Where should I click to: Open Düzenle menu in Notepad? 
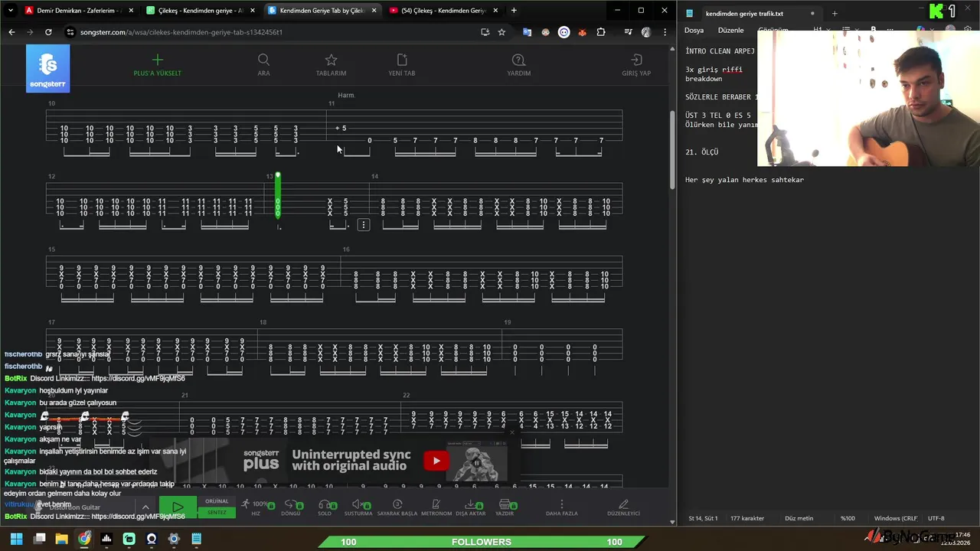point(730,31)
